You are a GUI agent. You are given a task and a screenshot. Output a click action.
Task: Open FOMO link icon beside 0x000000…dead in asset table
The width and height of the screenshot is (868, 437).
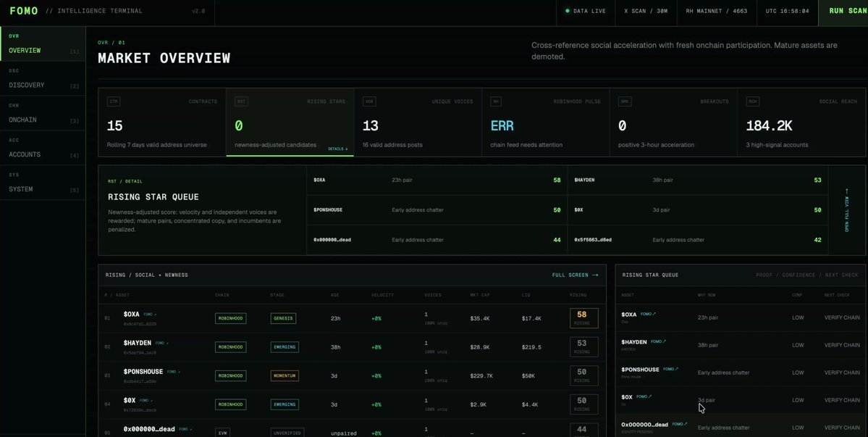coord(185,429)
